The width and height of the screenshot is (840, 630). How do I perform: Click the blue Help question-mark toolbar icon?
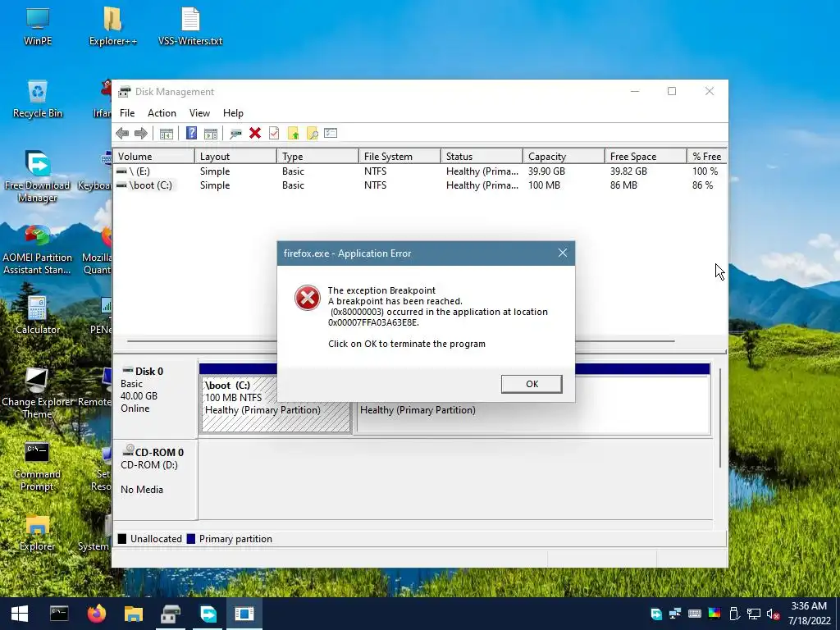click(191, 134)
